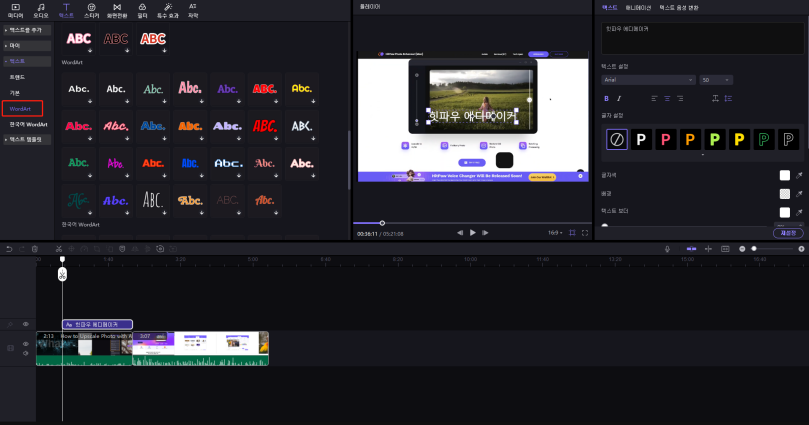Open the Arial font dropdown
809x425 pixels.
pos(649,80)
